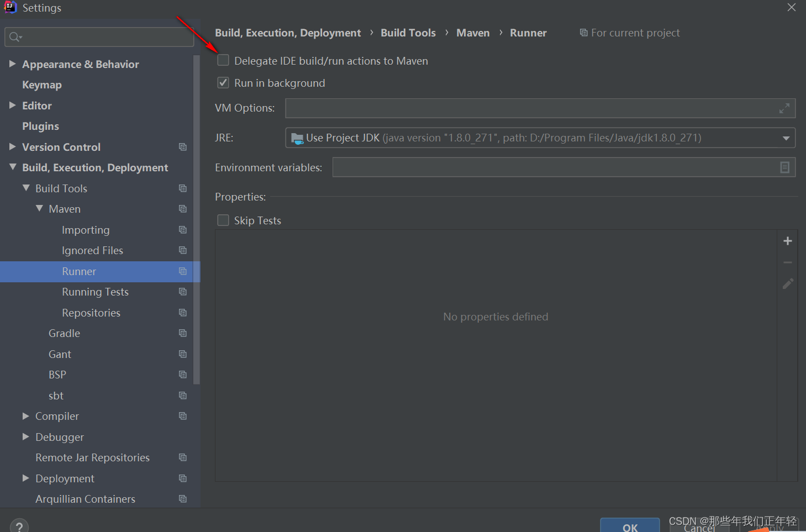Screen dimensions: 806x532
Task: Open the Environment variables editor dialog
Action: point(784,167)
